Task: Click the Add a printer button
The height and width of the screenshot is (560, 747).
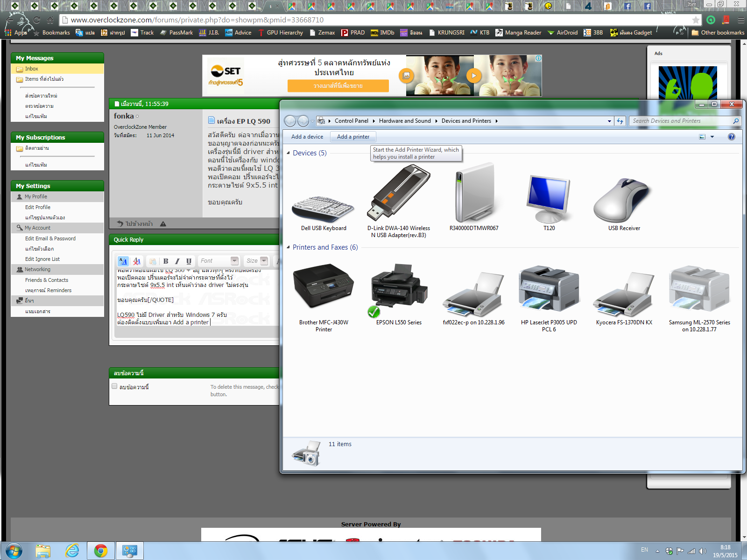Action: [x=353, y=137]
